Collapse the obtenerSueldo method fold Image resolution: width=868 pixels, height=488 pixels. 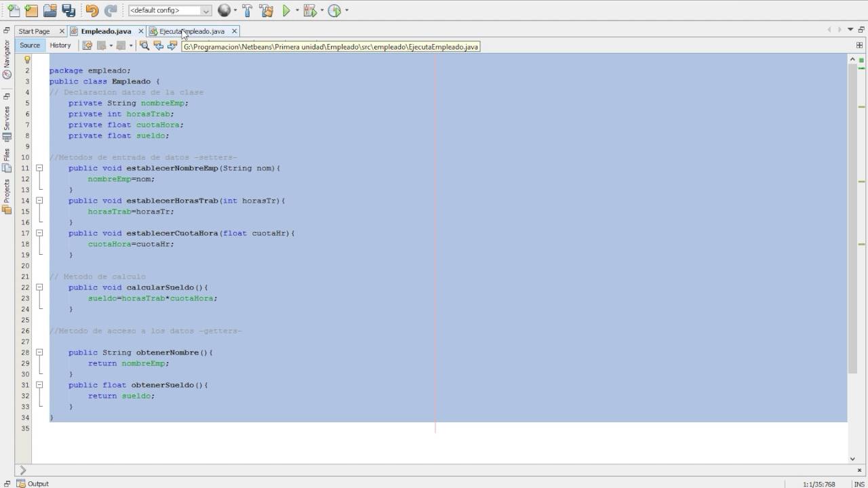point(39,385)
